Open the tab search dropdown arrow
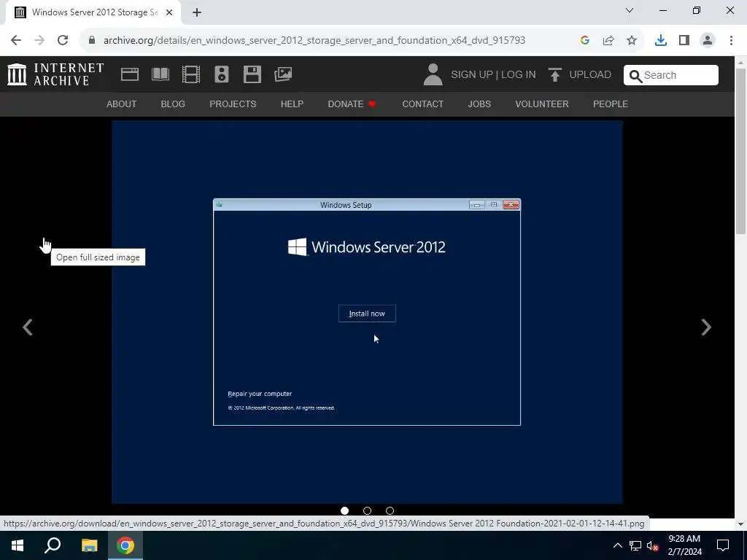 (x=630, y=10)
